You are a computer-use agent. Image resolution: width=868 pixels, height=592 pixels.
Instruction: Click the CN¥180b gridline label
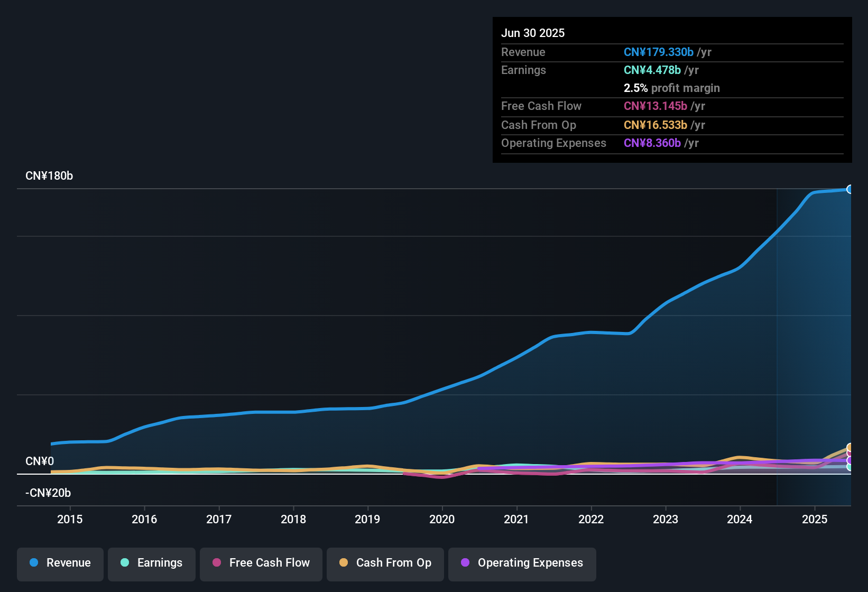[x=50, y=175]
